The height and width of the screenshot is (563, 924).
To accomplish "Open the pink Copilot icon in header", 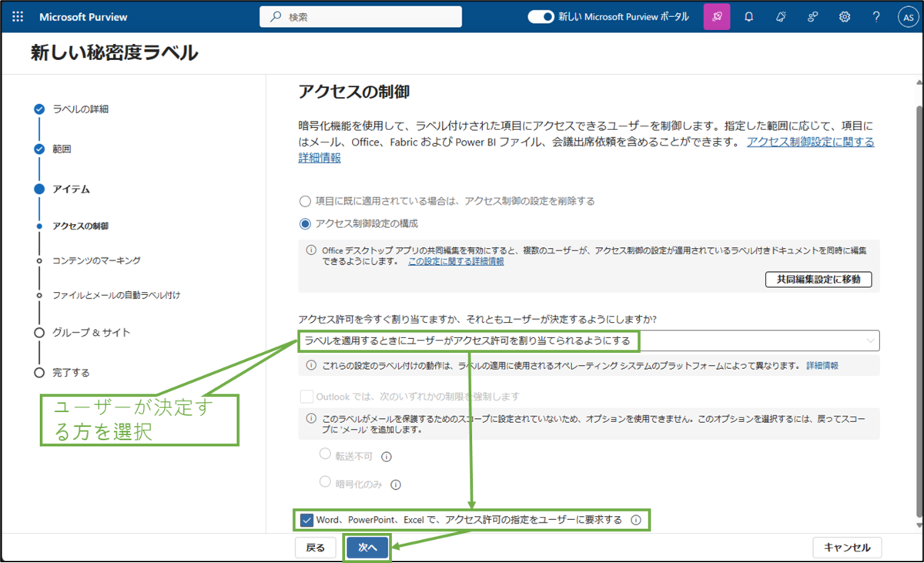I will pos(717,17).
